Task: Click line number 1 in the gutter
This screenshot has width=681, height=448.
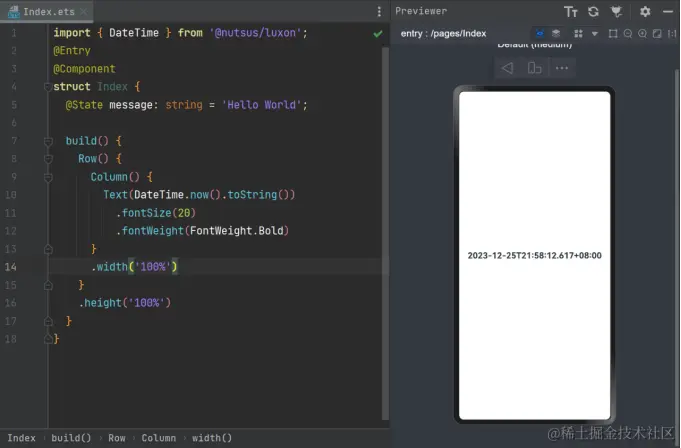Action: click(14, 33)
